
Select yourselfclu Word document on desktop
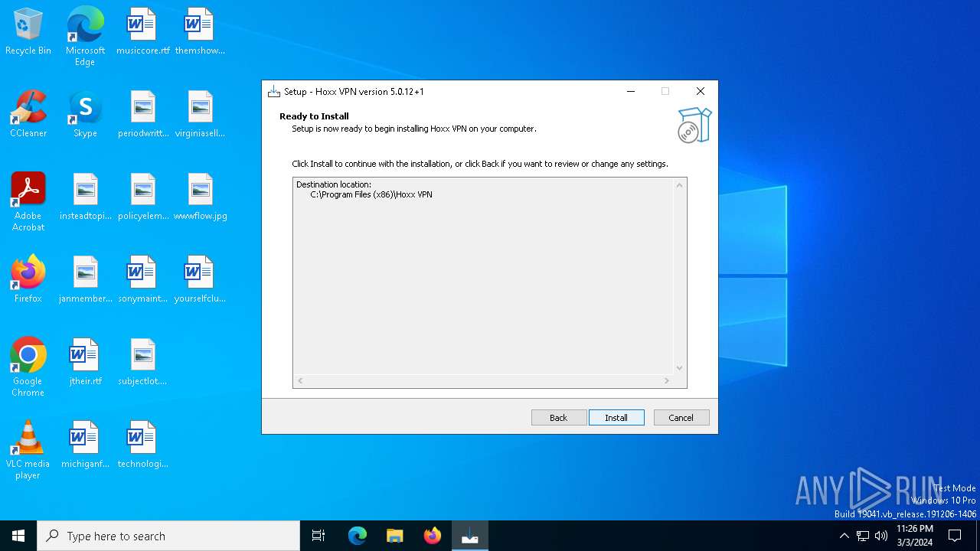pos(200,280)
